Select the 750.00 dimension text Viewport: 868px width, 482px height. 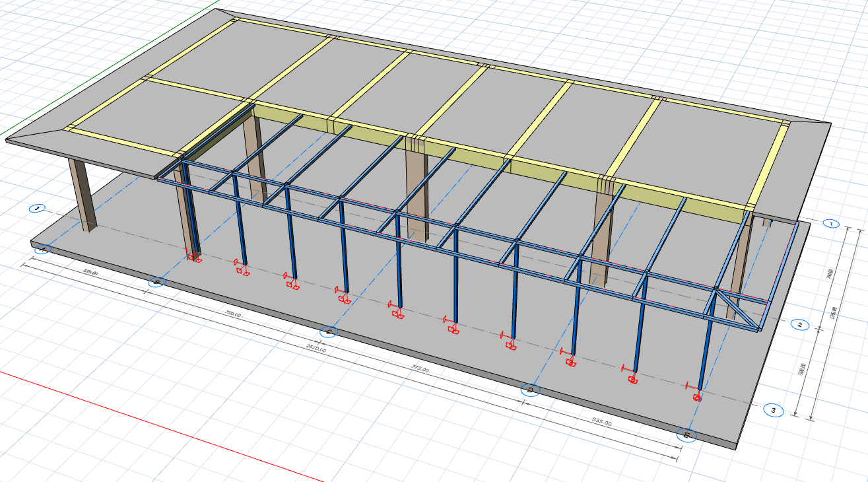pyautogui.click(x=233, y=315)
